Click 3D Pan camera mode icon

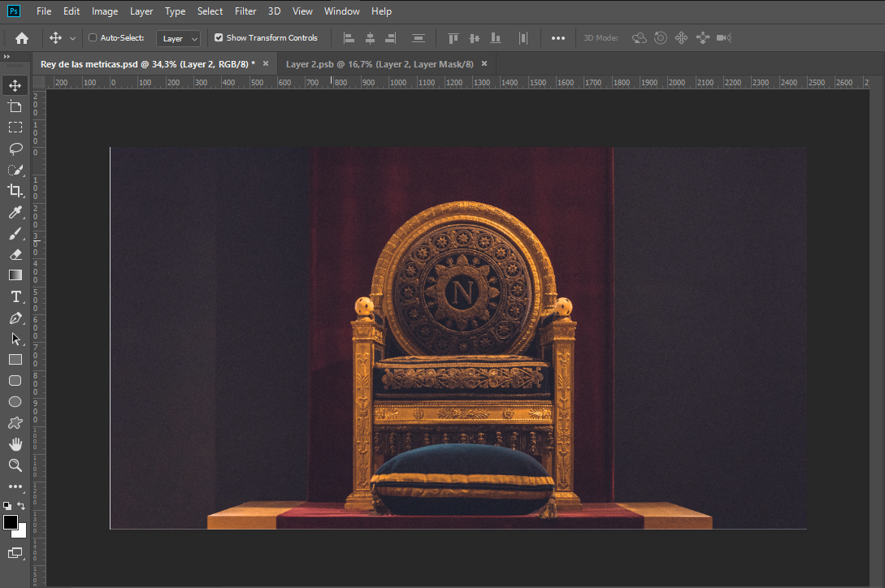(681, 38)
